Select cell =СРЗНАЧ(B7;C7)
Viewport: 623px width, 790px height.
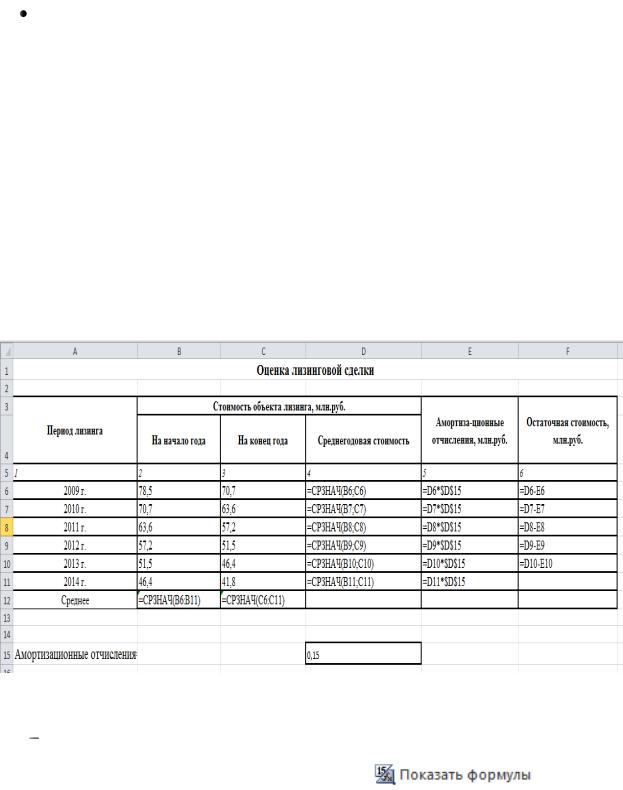click(363, 508)
